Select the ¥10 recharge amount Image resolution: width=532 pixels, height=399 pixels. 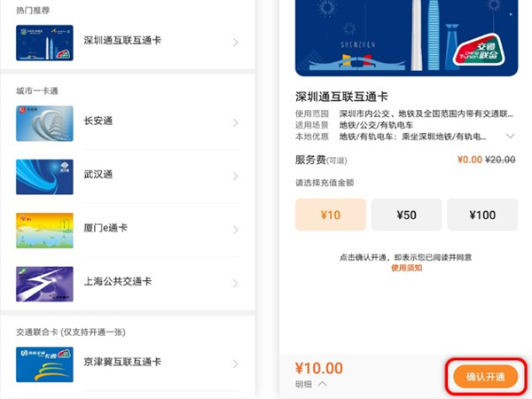330,215
